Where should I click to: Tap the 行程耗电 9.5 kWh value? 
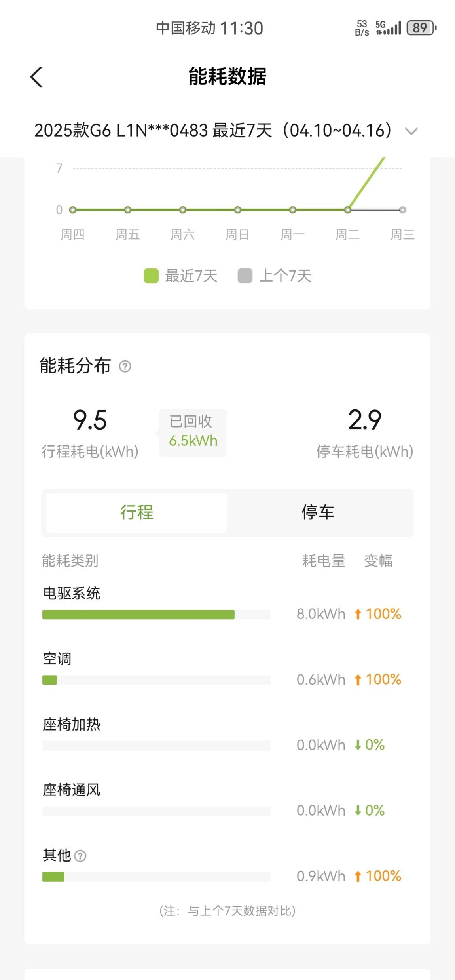click(90, 420)
